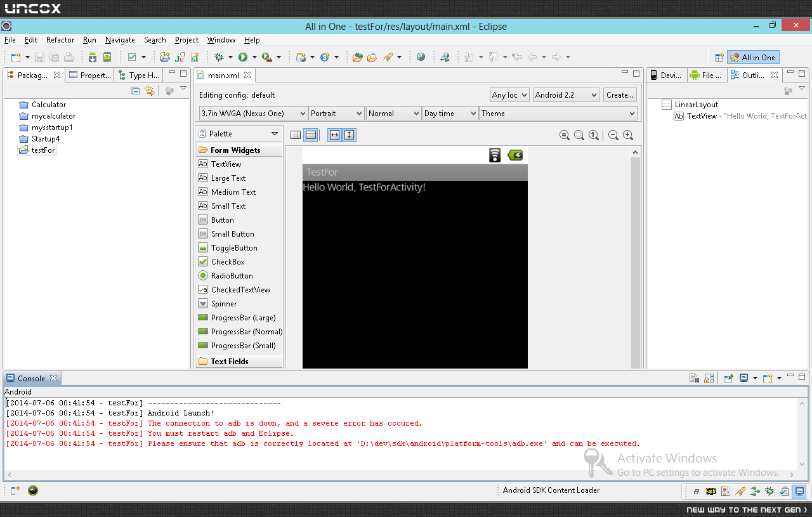Toggle Scroll Lock in Console toolbar
The width and height of the screenshot is (812, 517).
709,378
